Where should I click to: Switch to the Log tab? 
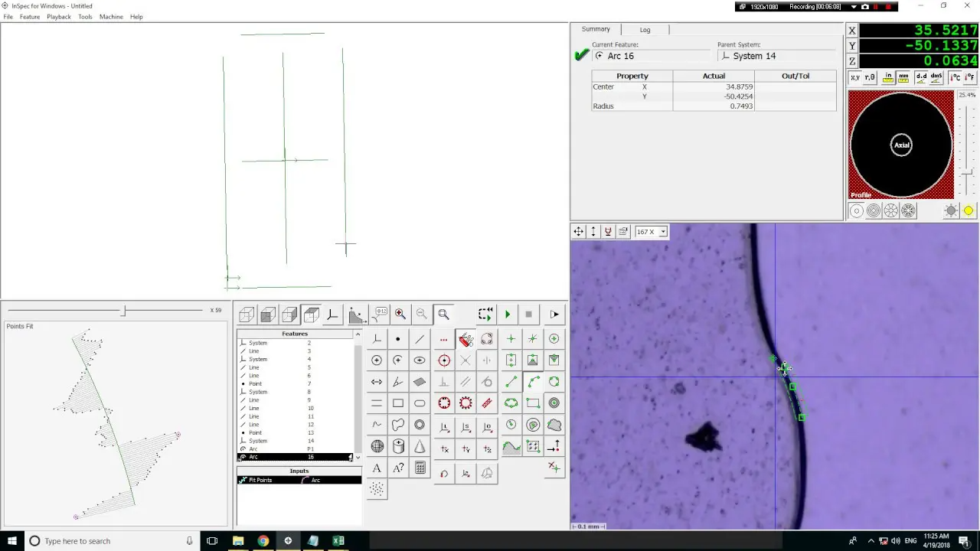point(645,30)
